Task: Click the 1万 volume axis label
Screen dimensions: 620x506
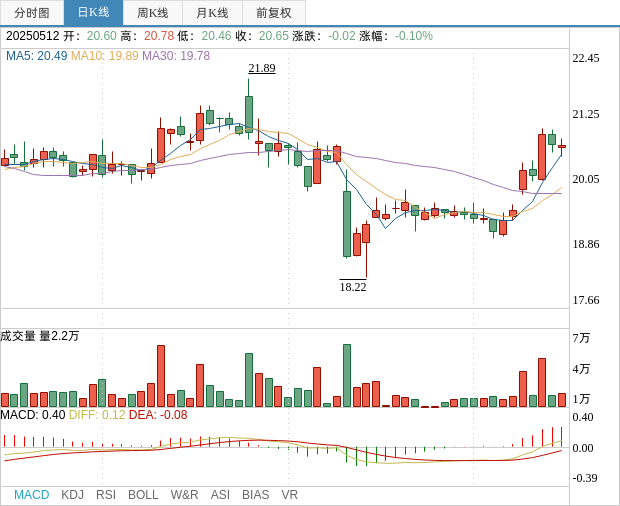Action: [x=581, y=399]
